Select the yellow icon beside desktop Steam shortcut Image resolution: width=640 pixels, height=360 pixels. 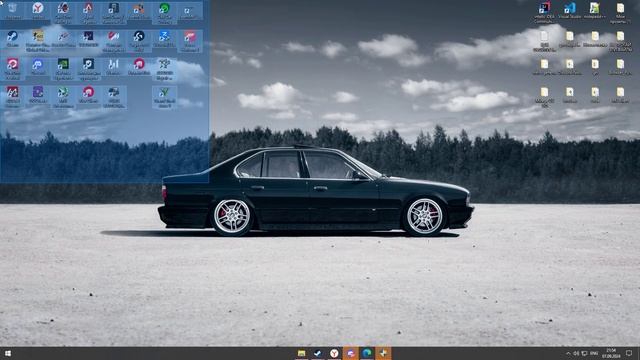click(x=38, y=41)
